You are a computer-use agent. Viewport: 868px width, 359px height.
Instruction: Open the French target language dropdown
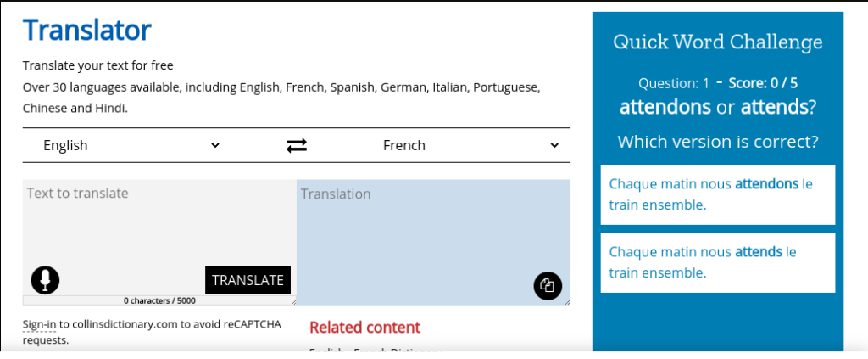click(x=470, y=146)
